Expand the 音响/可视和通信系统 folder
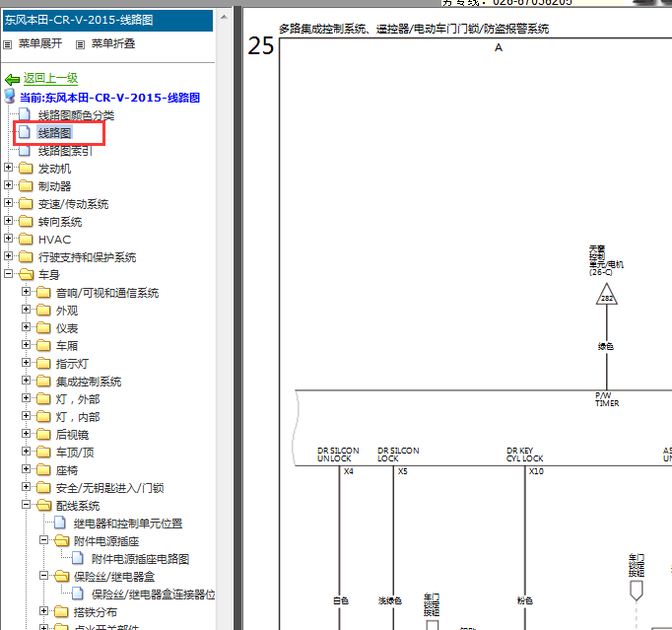 coord(26,292)
